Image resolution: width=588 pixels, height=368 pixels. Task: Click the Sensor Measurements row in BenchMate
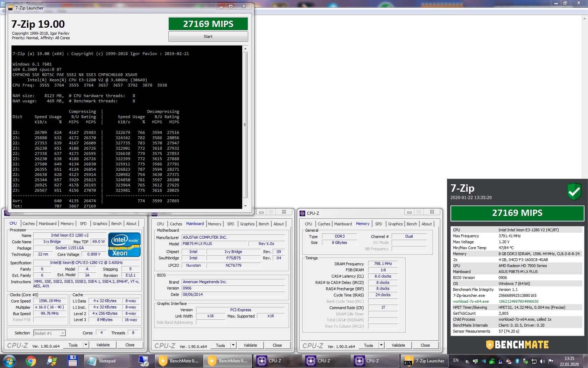(517, 331)
